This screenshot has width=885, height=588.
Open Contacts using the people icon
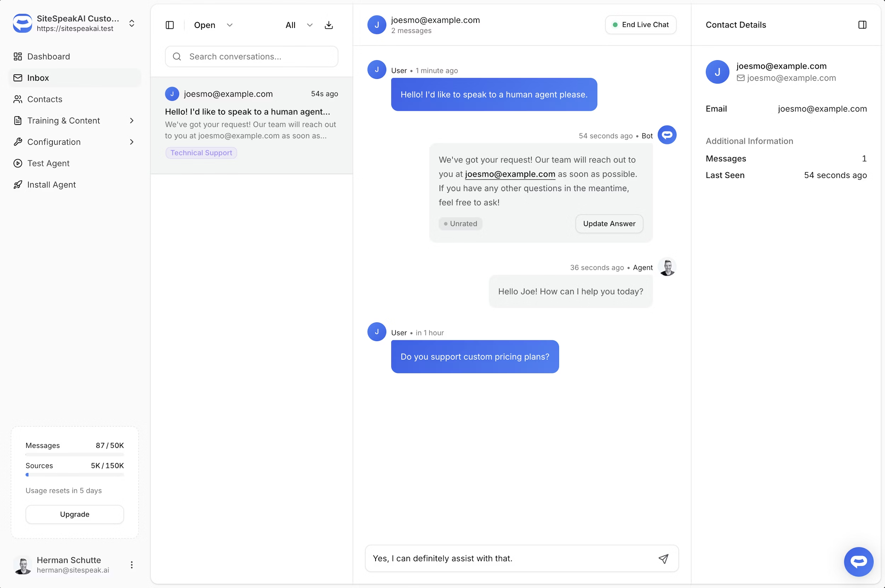coord(18,99)
